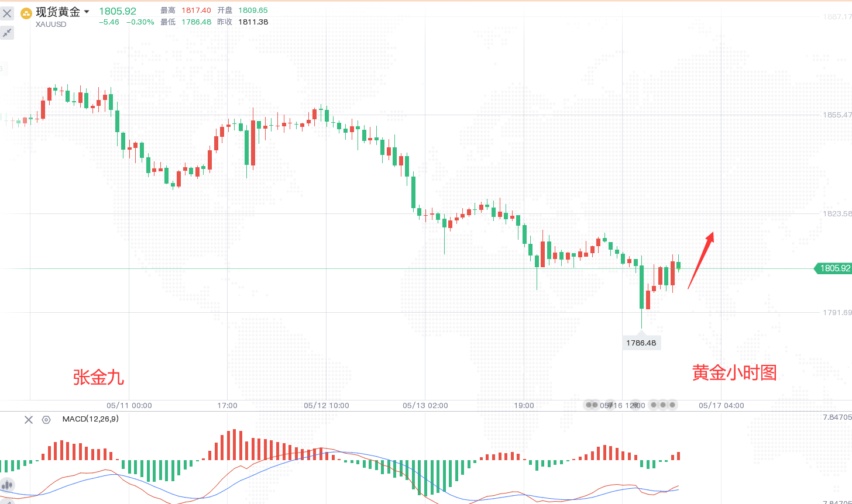Click the current price tag 1805.92 on axis
Screen dimensions: 852x504
(833, 268)
